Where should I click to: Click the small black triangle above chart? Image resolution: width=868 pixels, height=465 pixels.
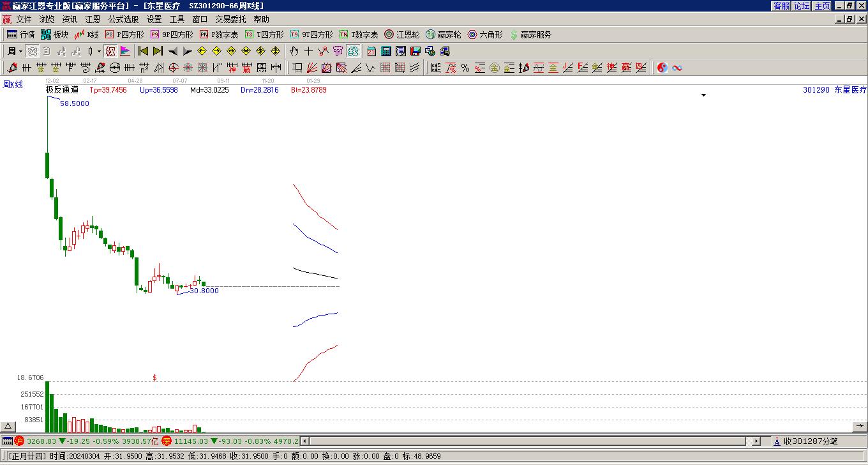coord(703,95)
